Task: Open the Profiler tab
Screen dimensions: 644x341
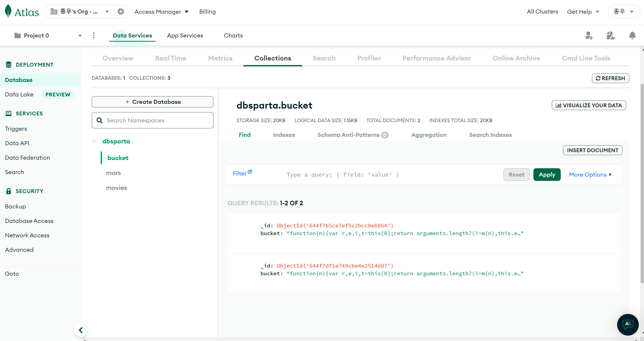Action: pyautogui.click(x=369, y=58)
